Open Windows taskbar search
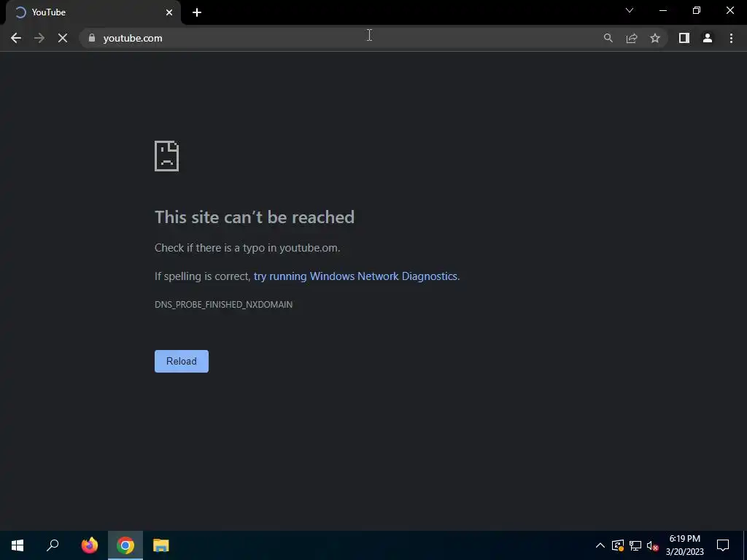Screen dimensions: 747x560 [53, 545]
